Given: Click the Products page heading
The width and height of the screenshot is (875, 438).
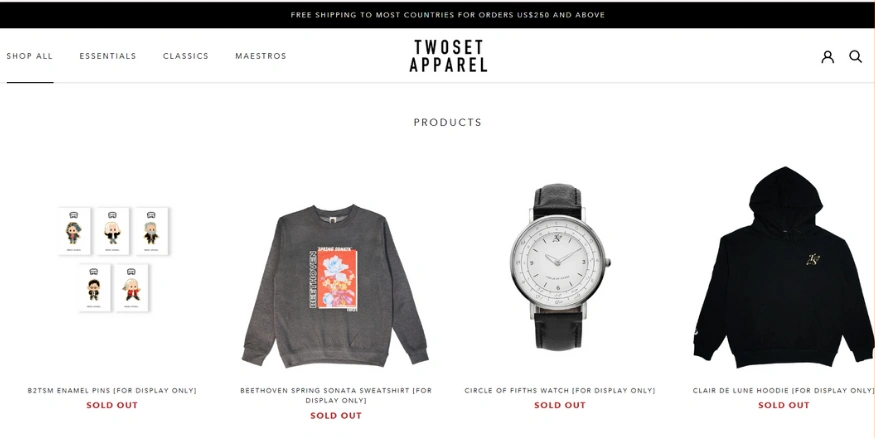Looking at the screenshot, I should [448, 122].
